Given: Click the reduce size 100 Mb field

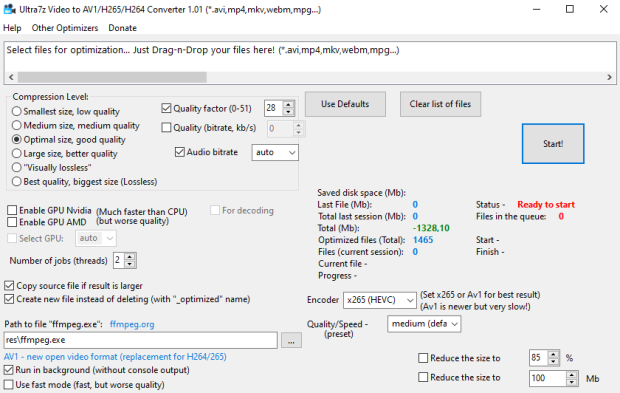Looking at the screenshot, I should [x=548, y=378].
